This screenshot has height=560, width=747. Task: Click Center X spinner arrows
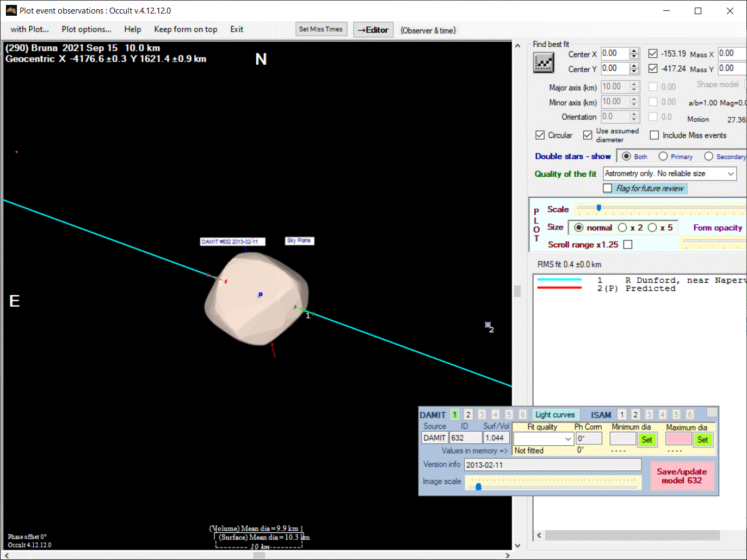pyautogui.click(x=634, y=53)
